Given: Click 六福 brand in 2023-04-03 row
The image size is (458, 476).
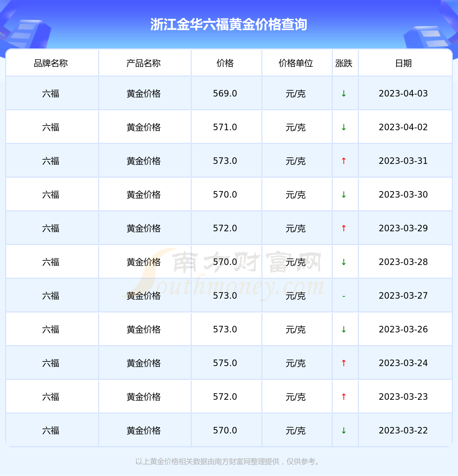Looking at the screenshot, I should pyautogui.click(x=51, y=94).
